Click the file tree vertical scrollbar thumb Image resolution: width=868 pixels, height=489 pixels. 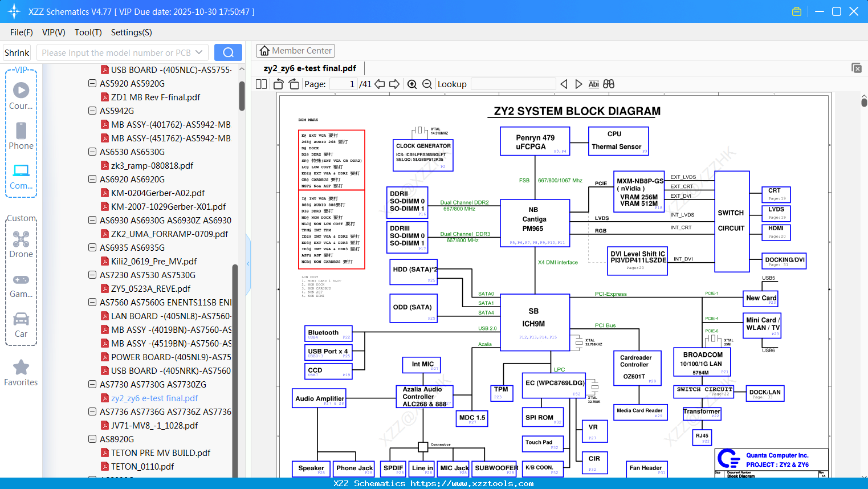coord(242,96)
